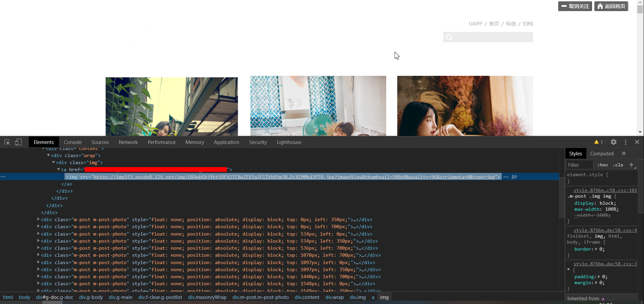Viewport: 644px width, 304px height.
Task: Select body in breadcrumb trail
Action: (x=24, y=297)
